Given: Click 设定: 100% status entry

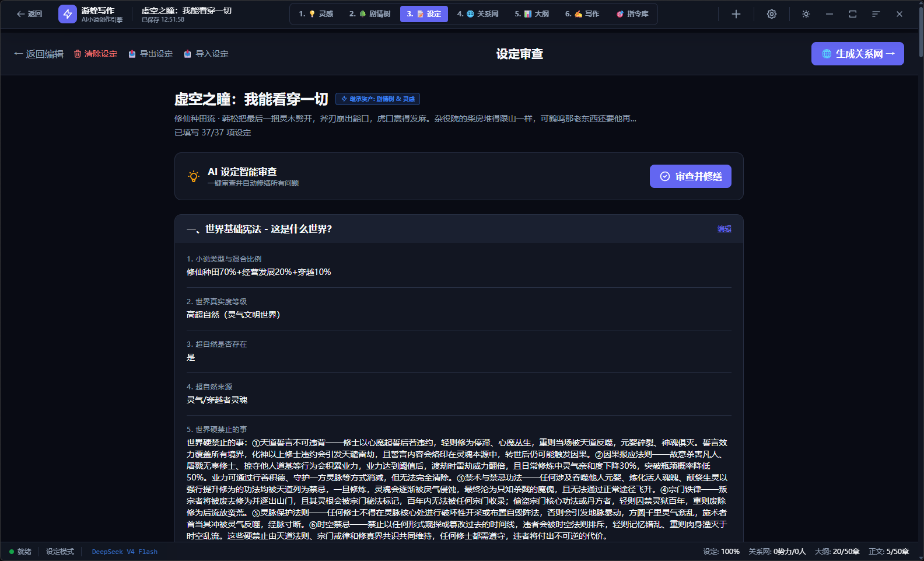Looking at the screenshot, I should coord(721,552).
